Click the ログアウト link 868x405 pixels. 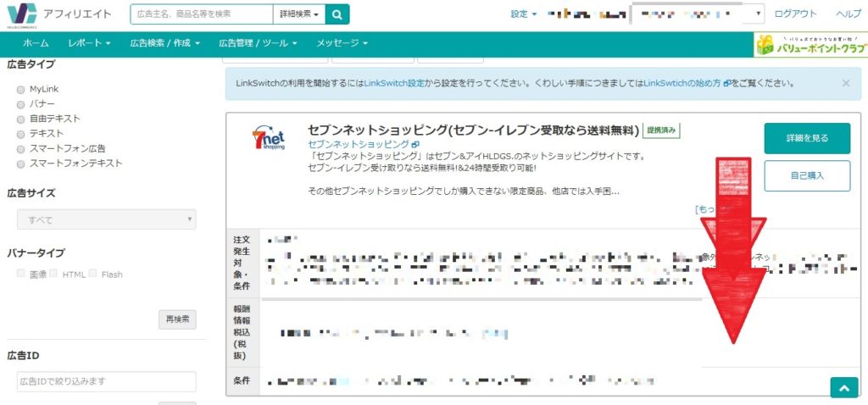795,14
